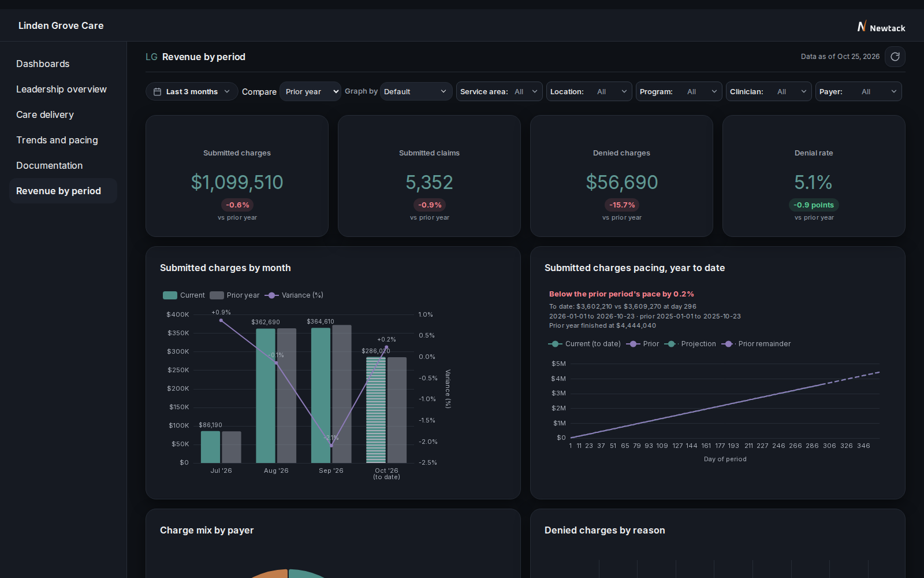This screenshot has width=924, height=578.
Task: Expand the Program filter
Action: (x=679, y=91)
